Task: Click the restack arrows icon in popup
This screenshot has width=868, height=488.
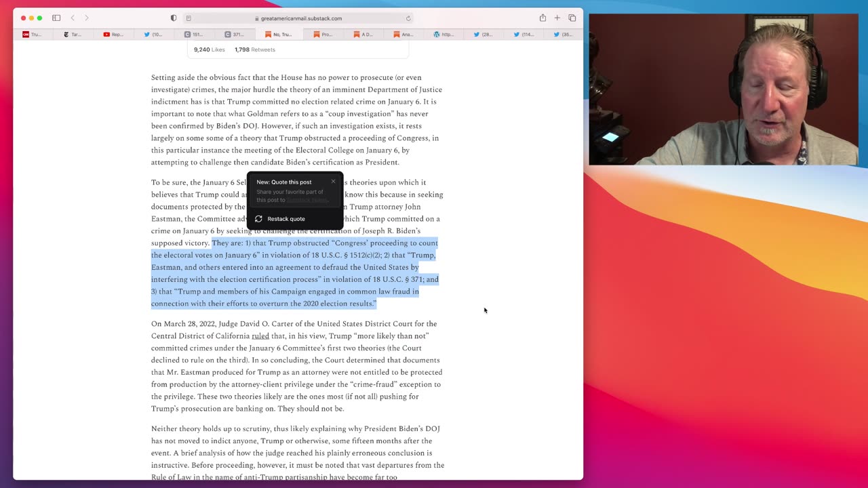Action: (258, 219)
